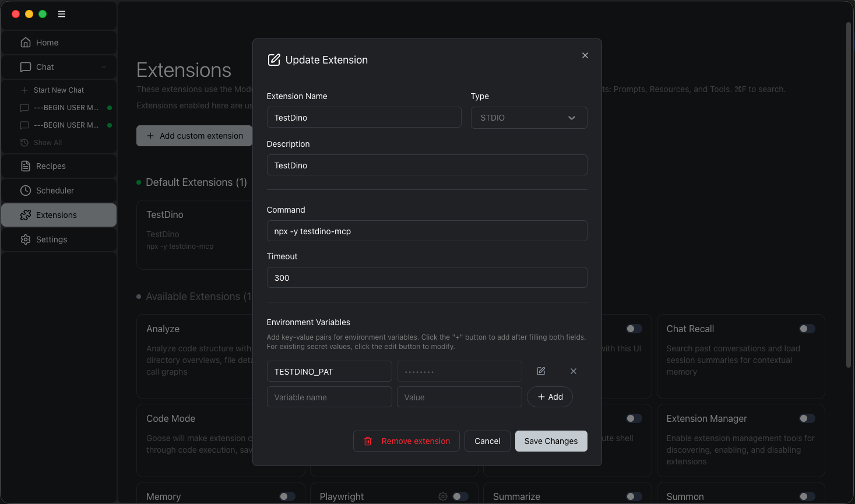Enable the Extension Manager toggle

pyautogui.click(x=807, y=418)
